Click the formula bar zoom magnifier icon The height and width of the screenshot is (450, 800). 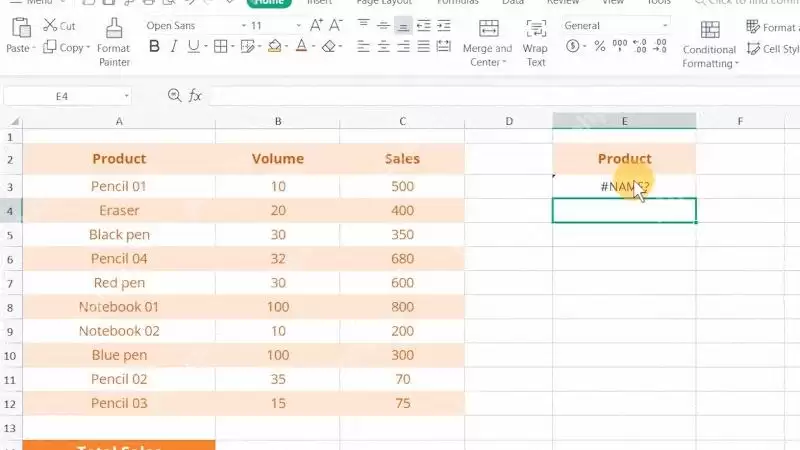(174, 95)
